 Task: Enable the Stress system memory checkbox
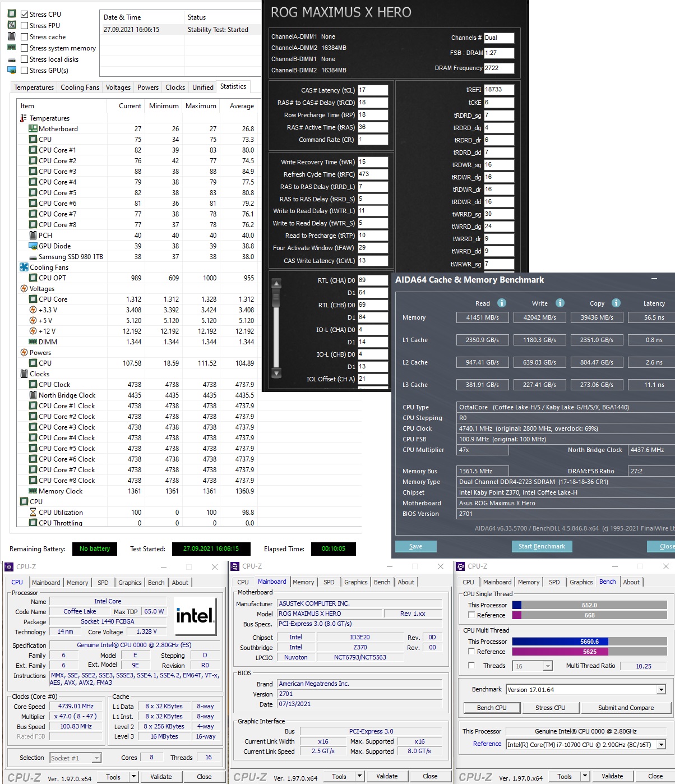tap(24, 48)
